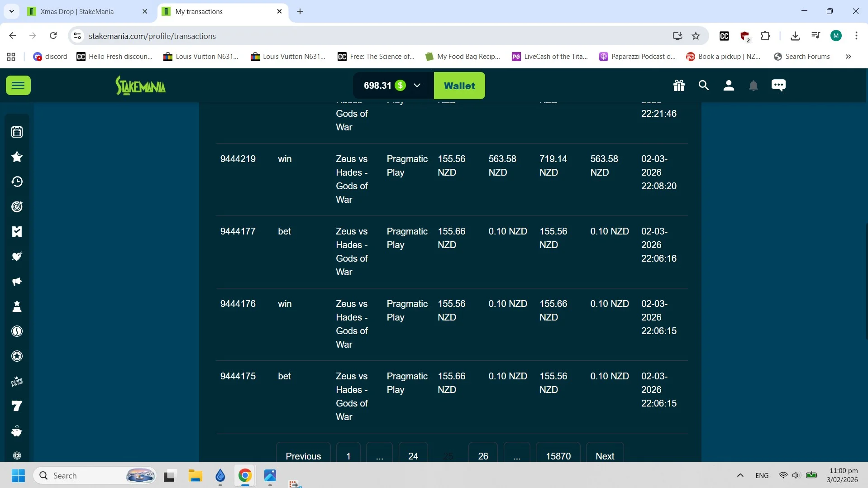The height and width of the screenshot is (488, 868).
Task: Select transaction ID 9444176
Action: pos(238,304)
